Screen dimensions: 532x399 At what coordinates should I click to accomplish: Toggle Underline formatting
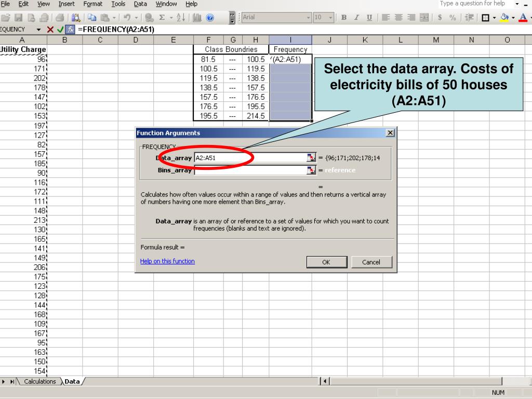pos(369,18)
